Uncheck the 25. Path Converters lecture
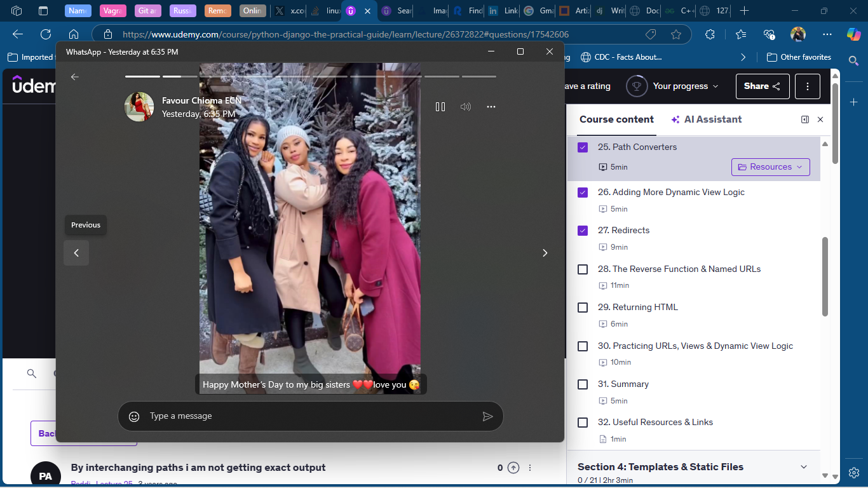Image resolution: width=868 pixels, height=488 pixels. [x=583, y=147]
